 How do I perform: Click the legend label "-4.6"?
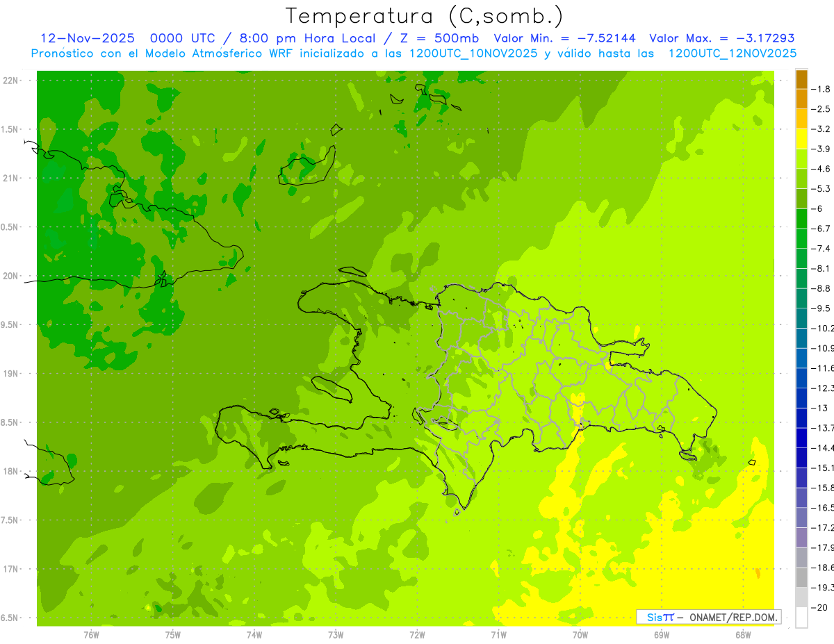(x=822, y=169)
